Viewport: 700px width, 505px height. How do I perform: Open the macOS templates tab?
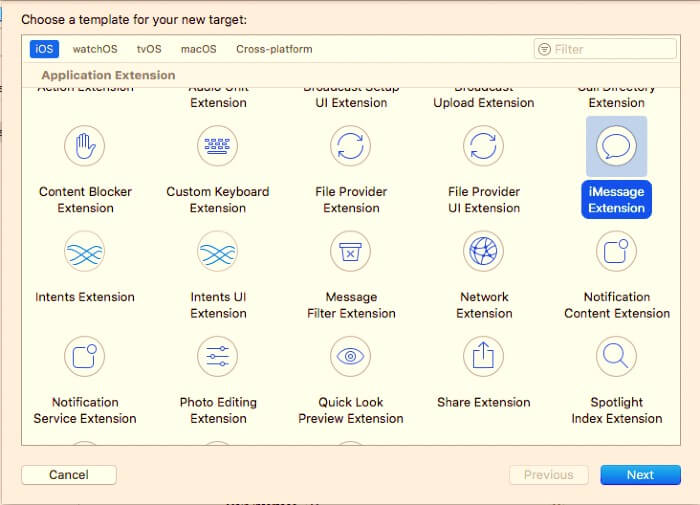coord(199,49)
